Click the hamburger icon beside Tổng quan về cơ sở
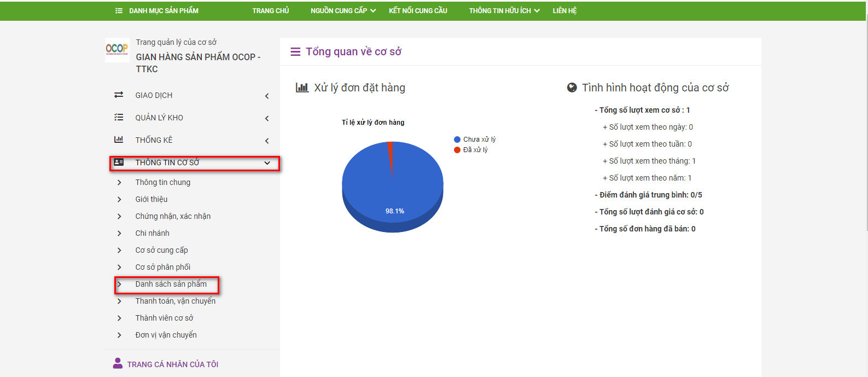 295,52
